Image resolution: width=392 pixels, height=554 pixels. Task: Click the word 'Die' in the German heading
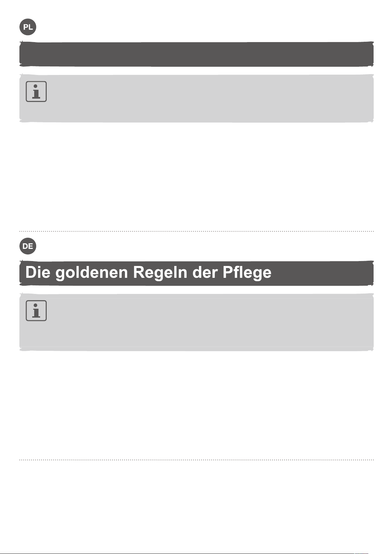point(38,273)
